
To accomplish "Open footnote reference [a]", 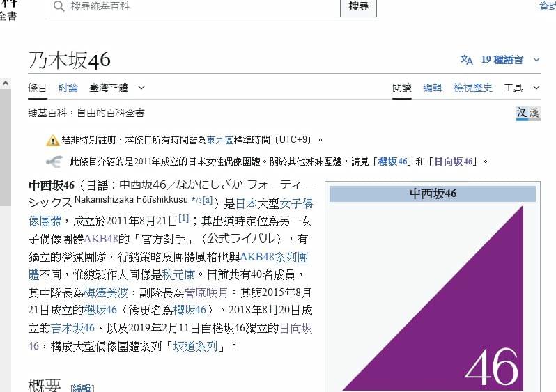I will 208,201.
